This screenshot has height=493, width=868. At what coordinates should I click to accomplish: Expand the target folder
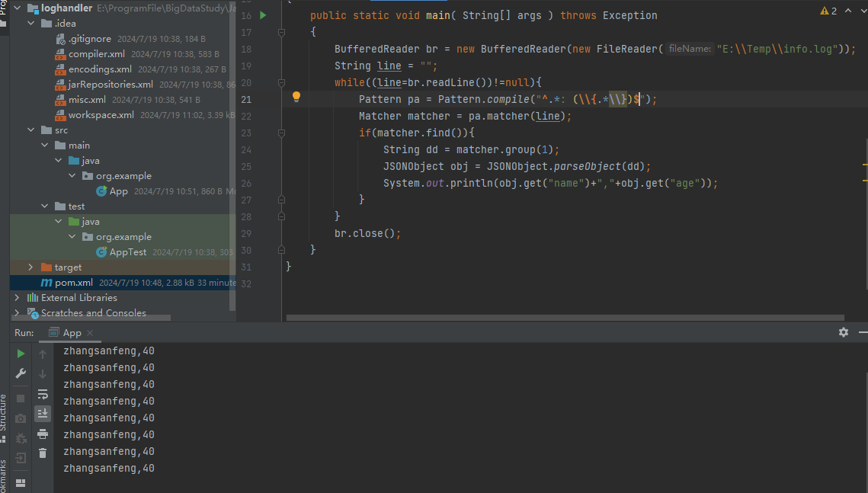point(30,267)
